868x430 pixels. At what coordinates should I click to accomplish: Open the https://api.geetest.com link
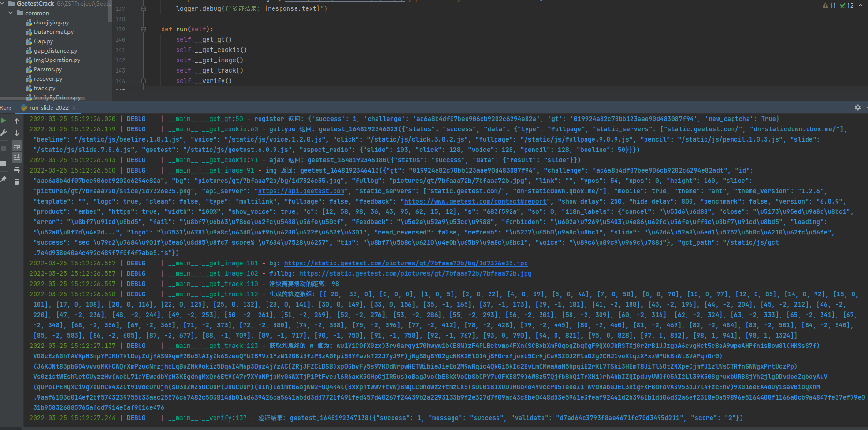[301, 191]
